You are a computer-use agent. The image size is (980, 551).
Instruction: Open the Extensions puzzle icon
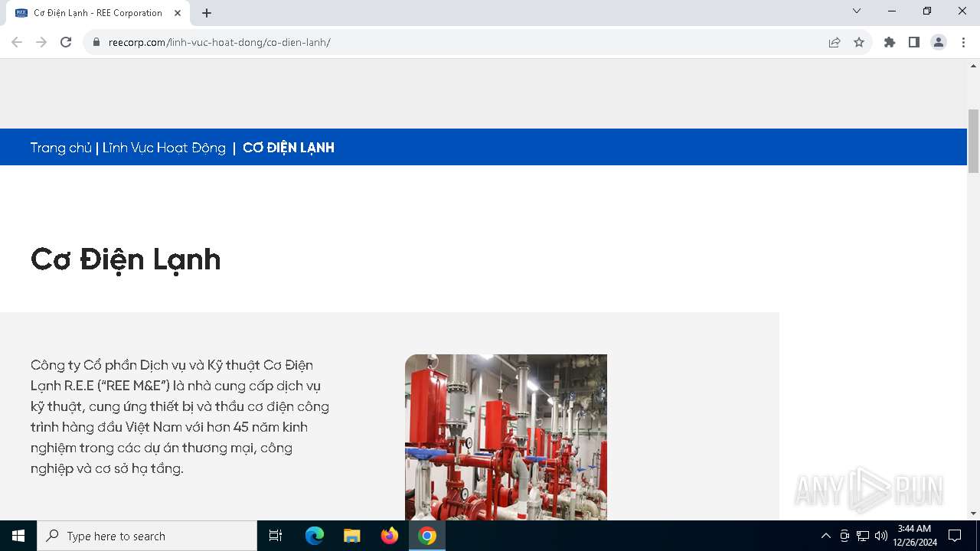(x=890, y=42)
